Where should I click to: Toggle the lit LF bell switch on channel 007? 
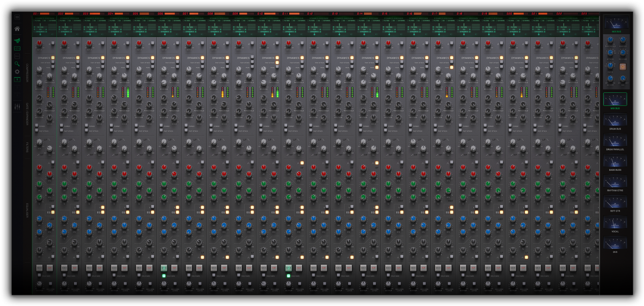[x=202, y=257]
